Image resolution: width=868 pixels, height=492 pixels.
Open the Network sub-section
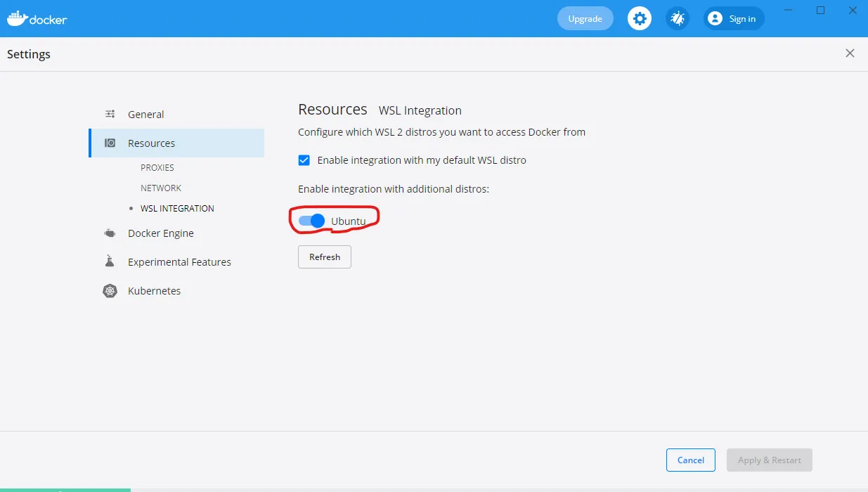pos(161,188)
